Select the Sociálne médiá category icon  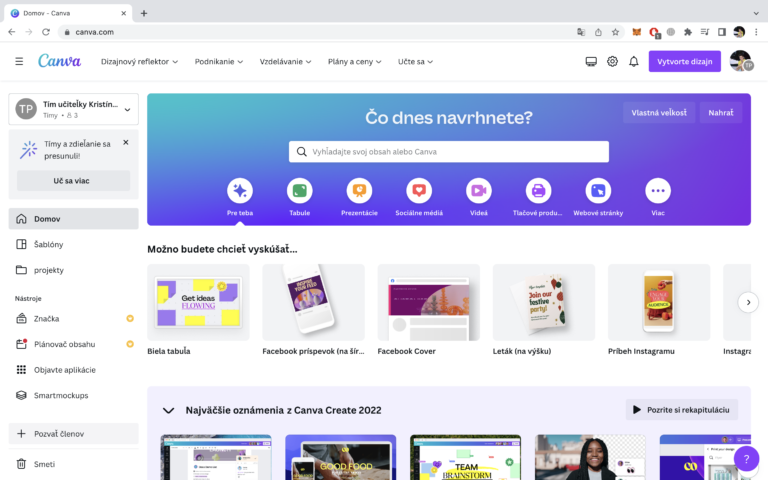(419, 191)
